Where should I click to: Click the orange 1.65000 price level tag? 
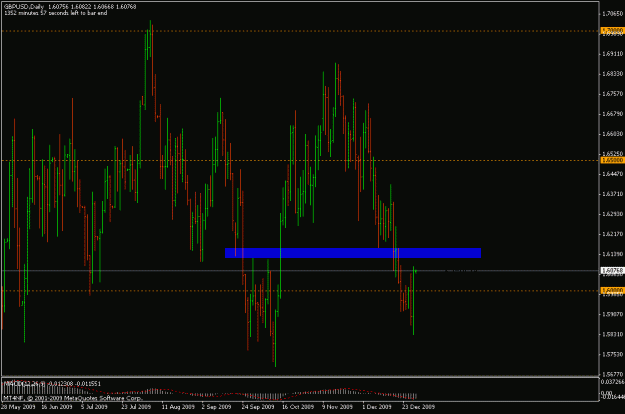click(612, 160)
